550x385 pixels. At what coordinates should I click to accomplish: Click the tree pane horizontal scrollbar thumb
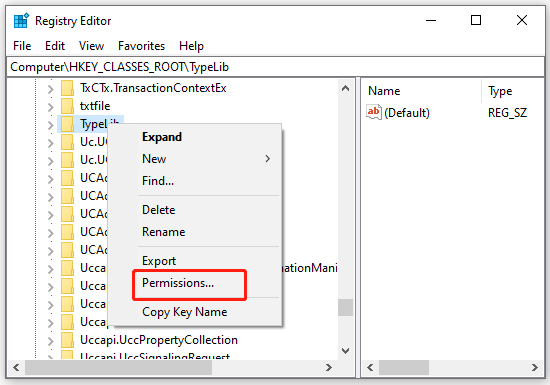(x=119, y=367)
